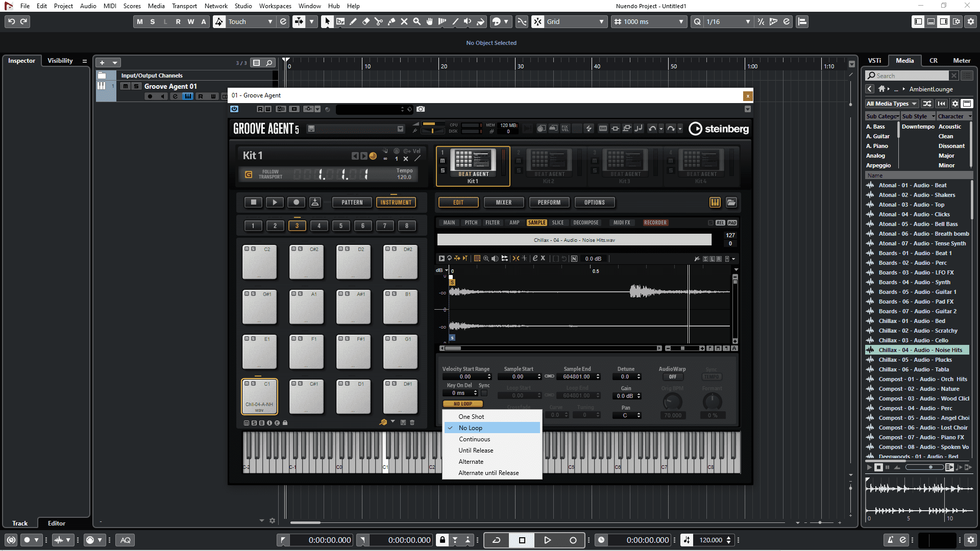Click the find tracks magnifier icon

coord(269,63)
